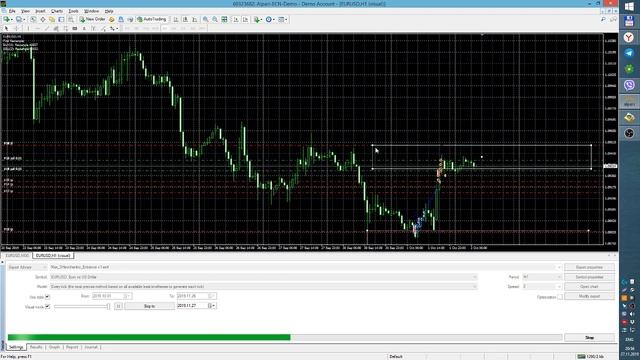Open the Skip to date picker
640x360 pixels.
[197, 306]
